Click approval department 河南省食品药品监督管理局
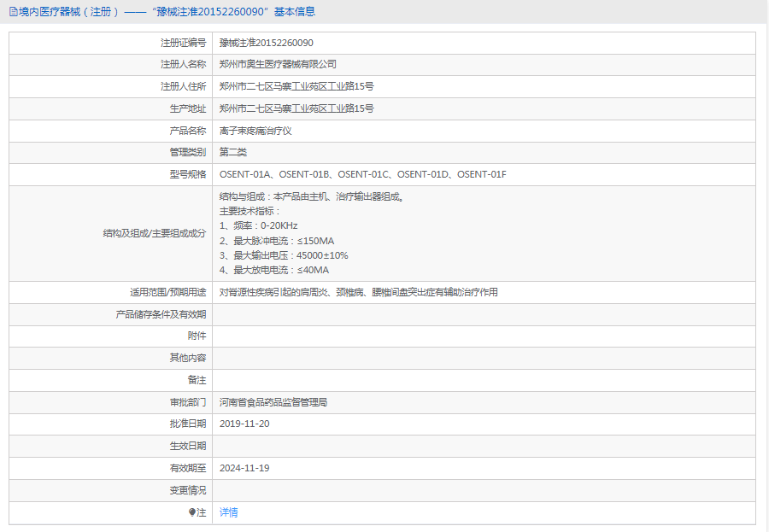This screenshot has width=769, height=532. coord(273,402)
